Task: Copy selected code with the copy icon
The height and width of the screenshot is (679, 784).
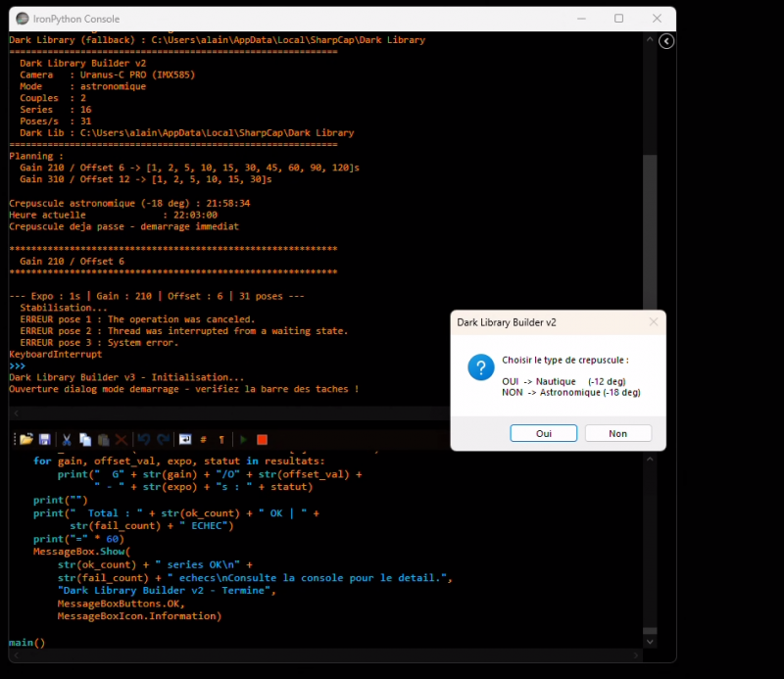Action: pos(85,440)
